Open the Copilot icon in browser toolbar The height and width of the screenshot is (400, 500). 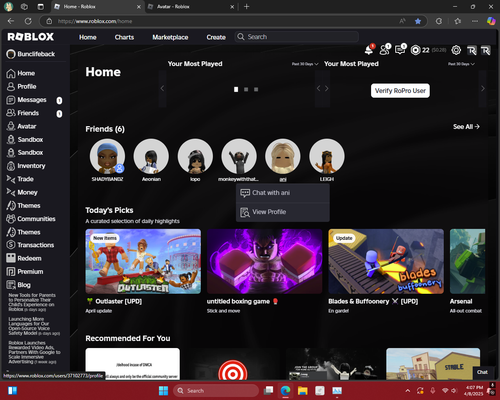coord(491,21)
